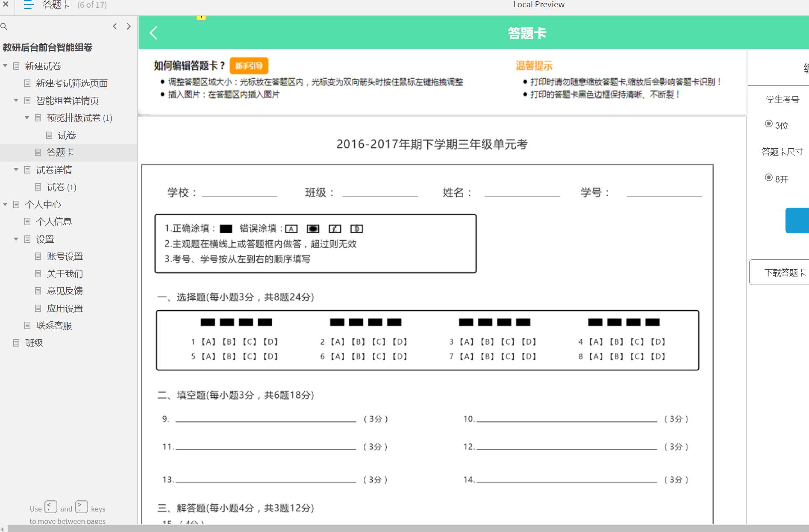This screenshot has height=532, width=809.
Task: Collapse the 试卷详情 tree node
Action: [x=16, y=170]
